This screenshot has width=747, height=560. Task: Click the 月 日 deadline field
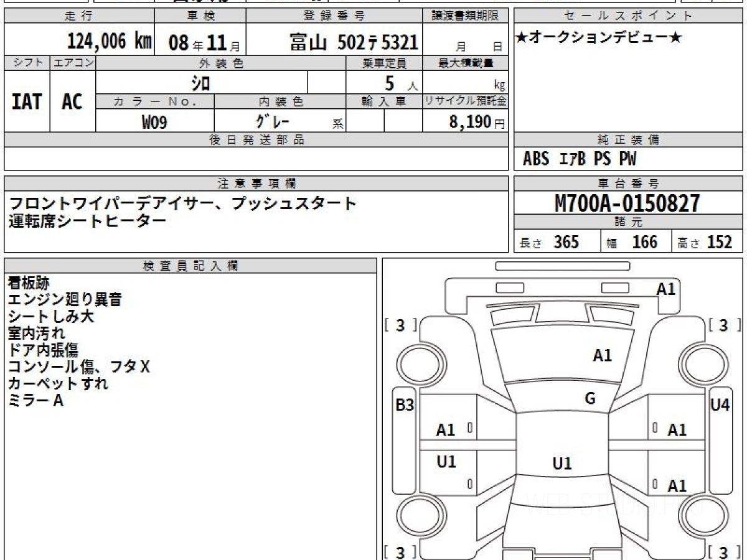pyautogui.click(x=466, y=40)
